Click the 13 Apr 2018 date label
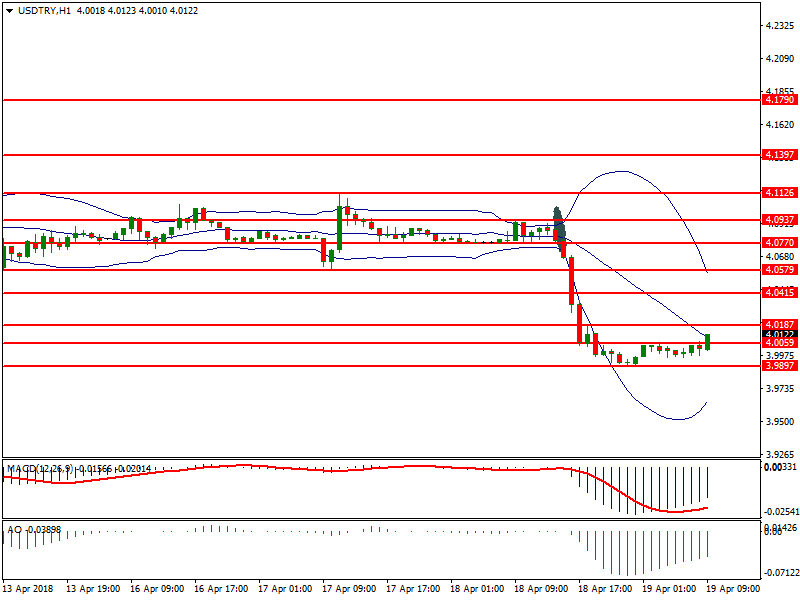The width and height of the screenshot is (800, 600). [28, 589]
